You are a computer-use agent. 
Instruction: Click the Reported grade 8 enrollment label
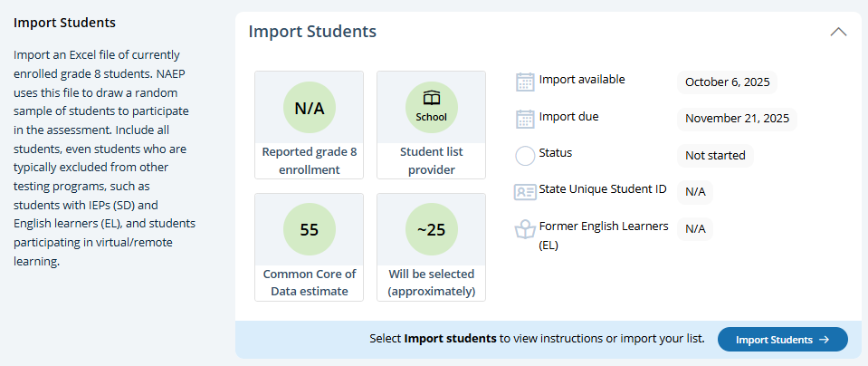coord(310,160)
